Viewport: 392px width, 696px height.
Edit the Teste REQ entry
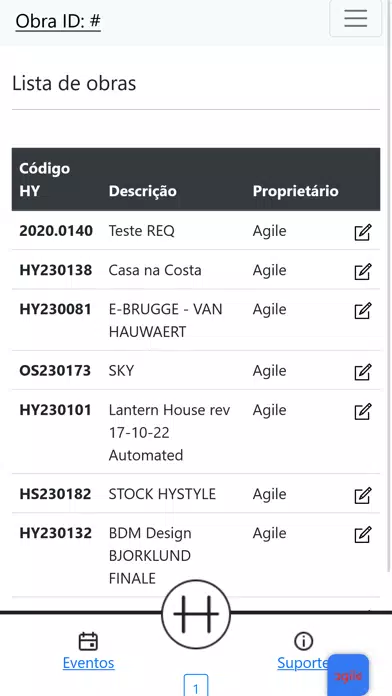pyautogui.click(x=362, y=233)
